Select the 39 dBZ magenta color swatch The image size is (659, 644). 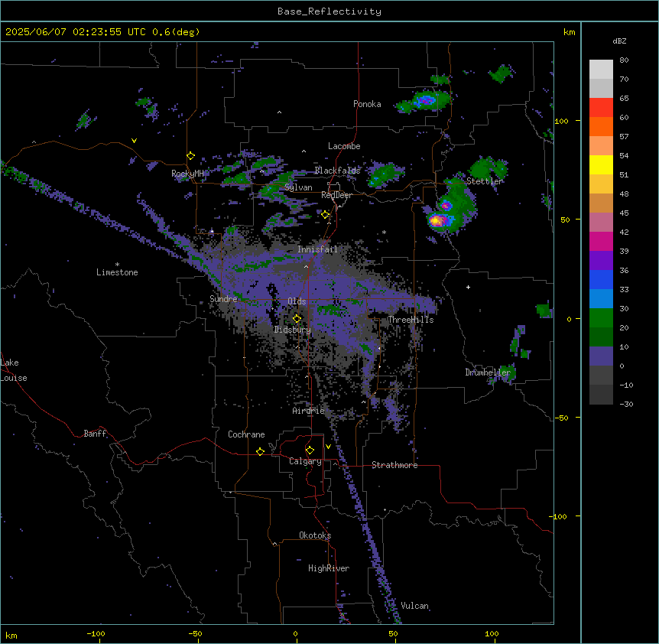tap(601, 241)
